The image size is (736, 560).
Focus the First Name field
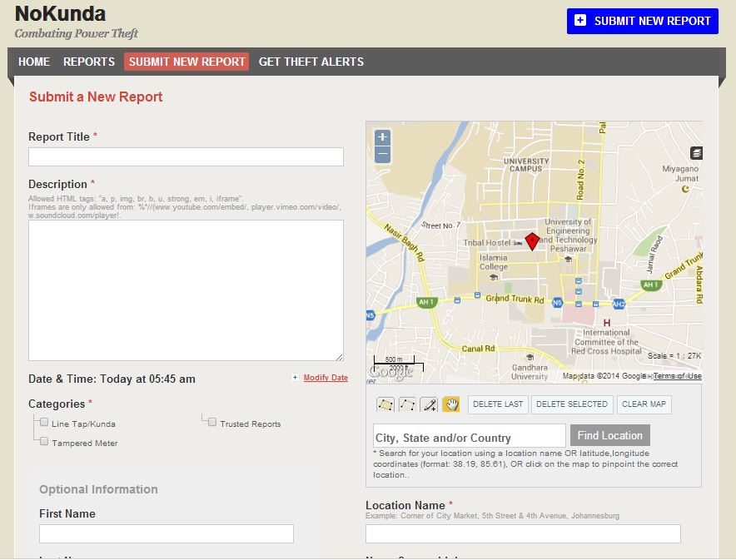167,533
